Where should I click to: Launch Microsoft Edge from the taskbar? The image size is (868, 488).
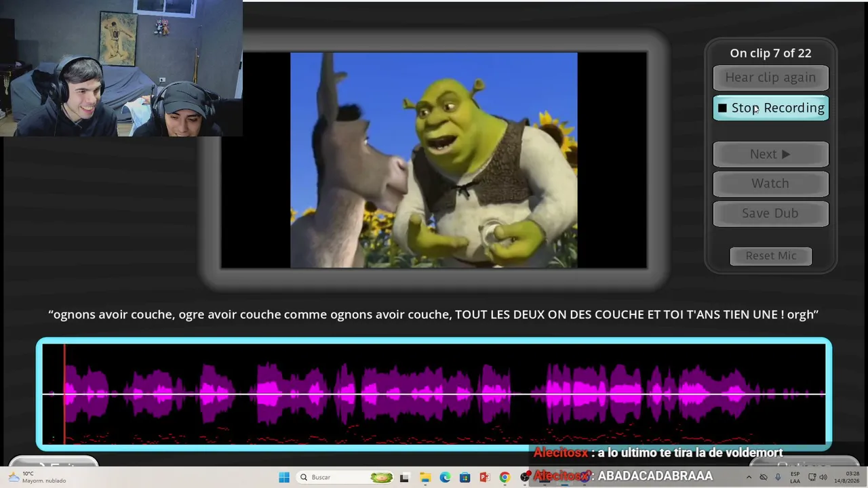click(445, 477)
